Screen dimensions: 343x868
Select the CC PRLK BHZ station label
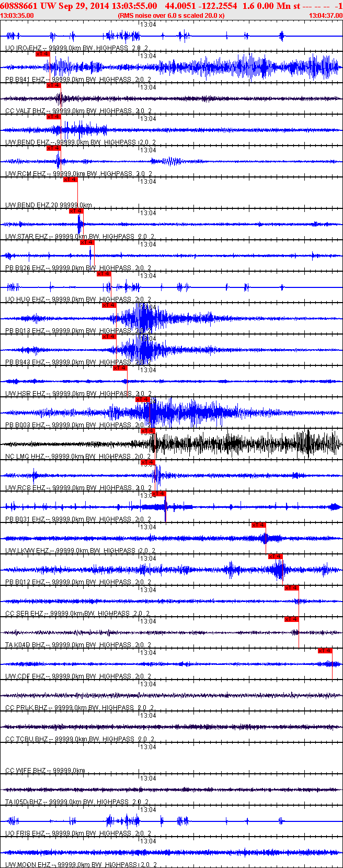point(79,708)
